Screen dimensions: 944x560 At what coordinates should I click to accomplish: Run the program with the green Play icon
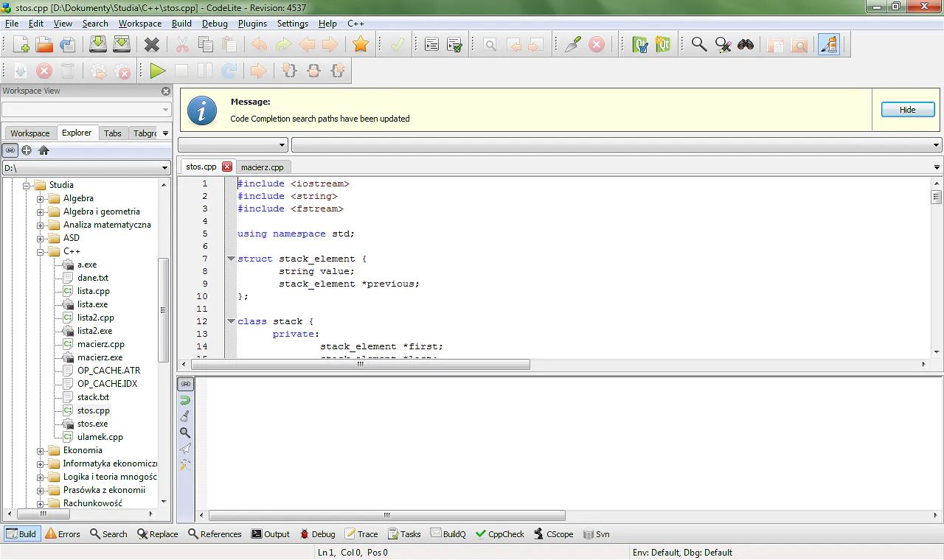pos(157,71)
